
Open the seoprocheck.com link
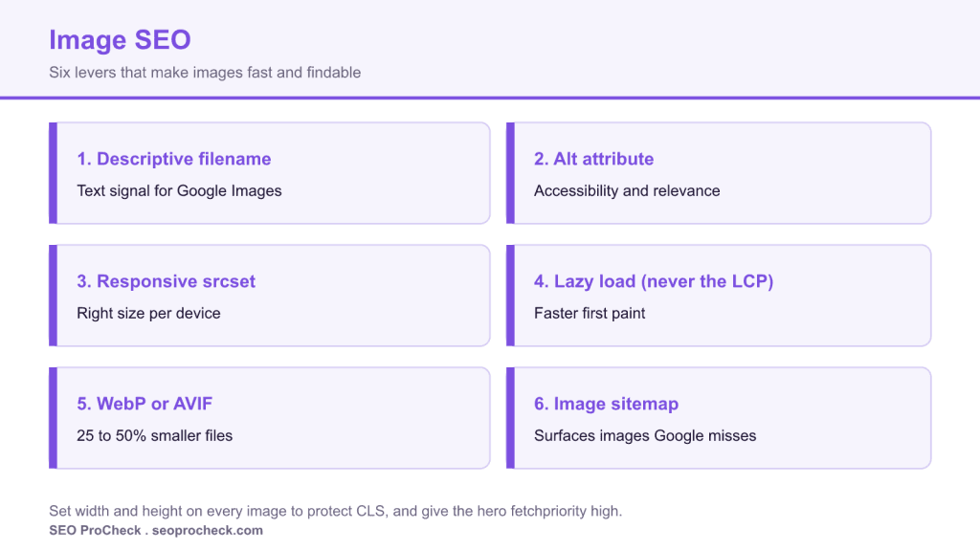point(208,530)
